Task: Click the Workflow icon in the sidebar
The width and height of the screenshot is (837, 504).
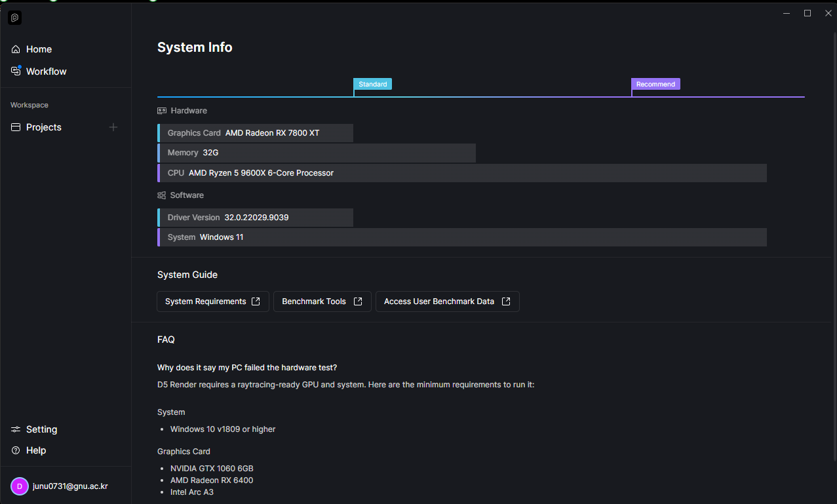Action: pyautogui.click(x=16, y=71)
